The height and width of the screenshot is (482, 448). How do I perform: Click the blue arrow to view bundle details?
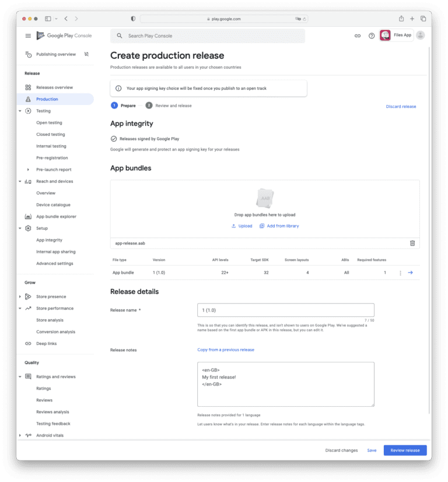click(x=411, y=272)
